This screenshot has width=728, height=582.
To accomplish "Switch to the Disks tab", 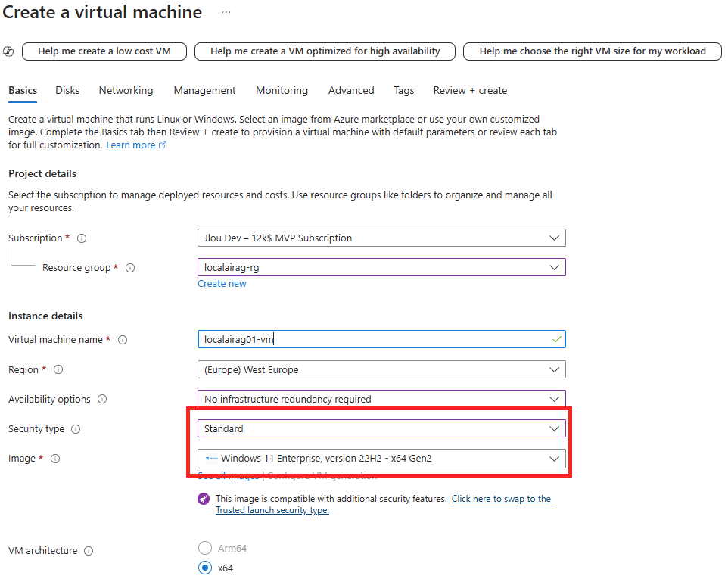I will [67, 91].
